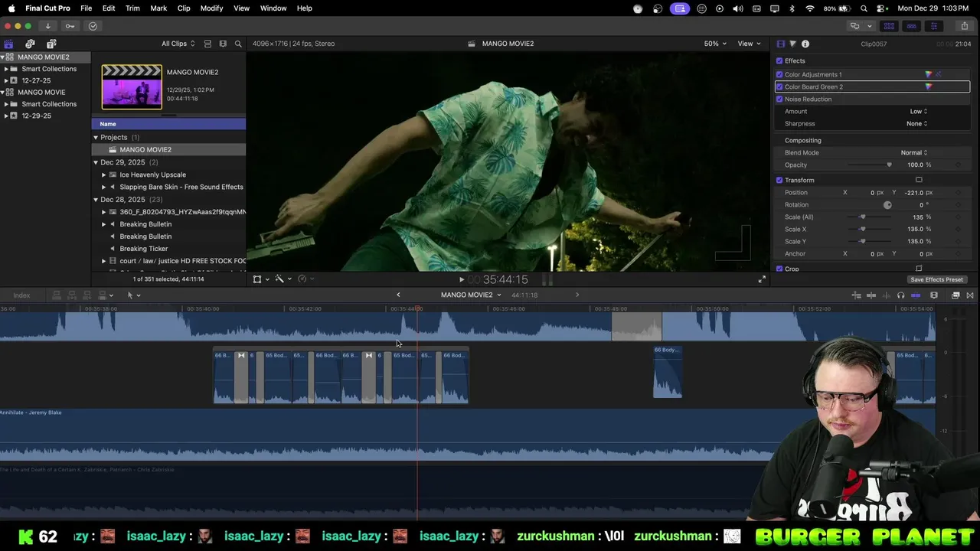Open the 50% viewer zoom dropdown

[x=715, y=44]
